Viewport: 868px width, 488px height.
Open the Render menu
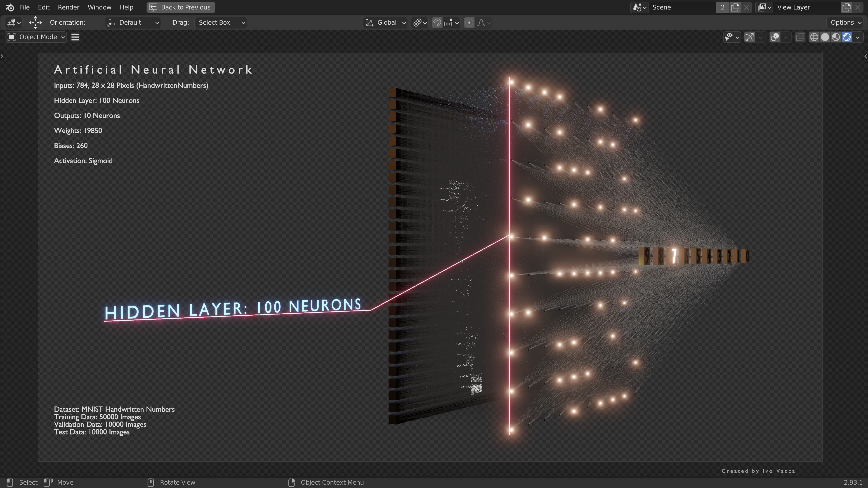pos(68,7)
